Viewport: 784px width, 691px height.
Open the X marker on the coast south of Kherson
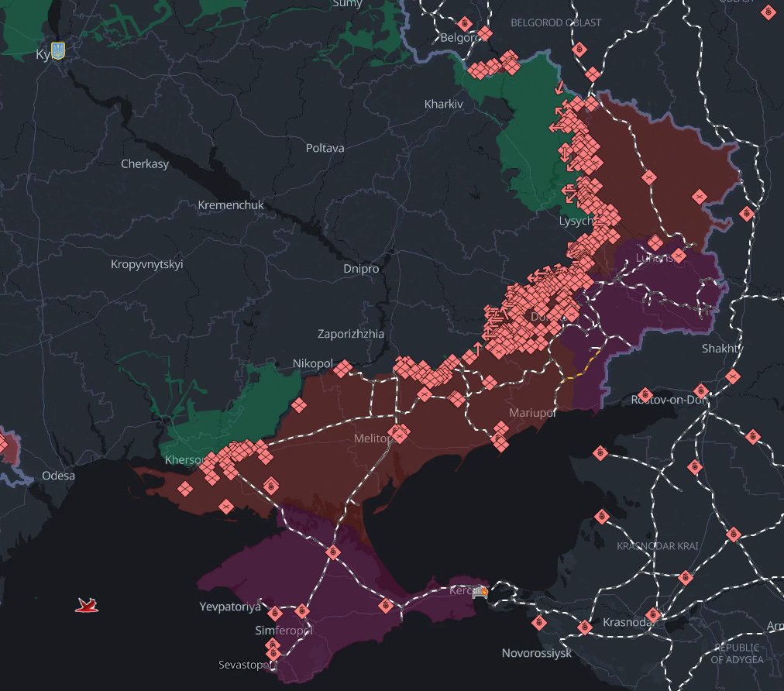(x=225, y=507)
